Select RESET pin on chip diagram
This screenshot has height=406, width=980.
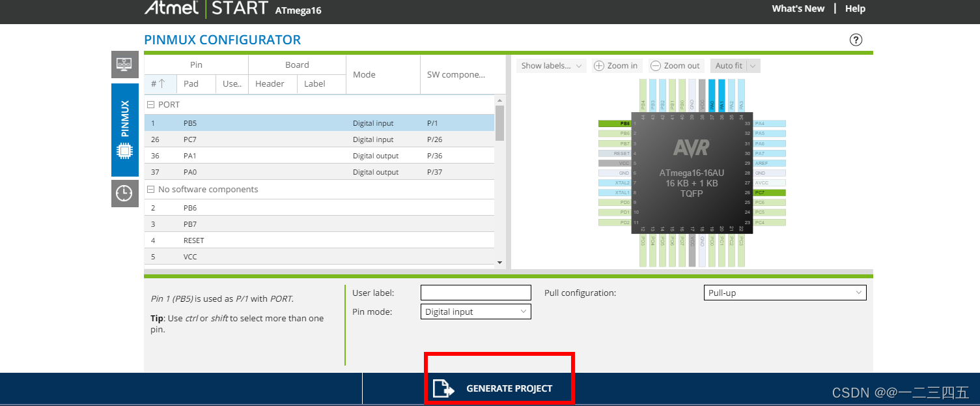(x=615, y=153)
